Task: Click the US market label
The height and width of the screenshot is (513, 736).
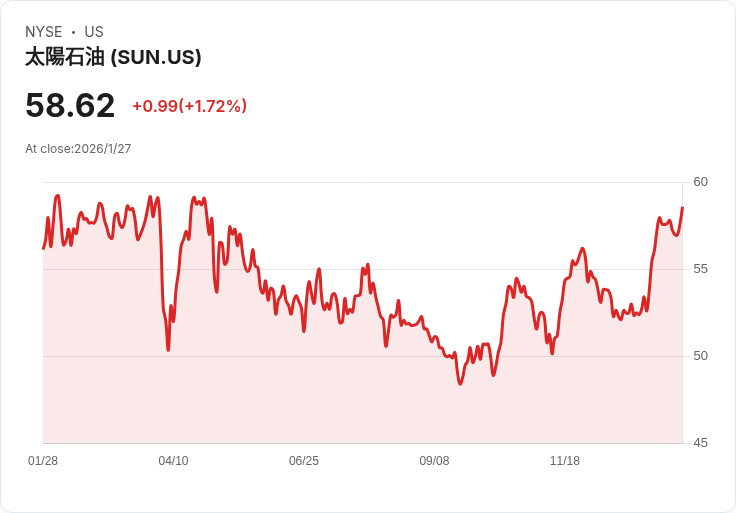Action: point(94,32)
